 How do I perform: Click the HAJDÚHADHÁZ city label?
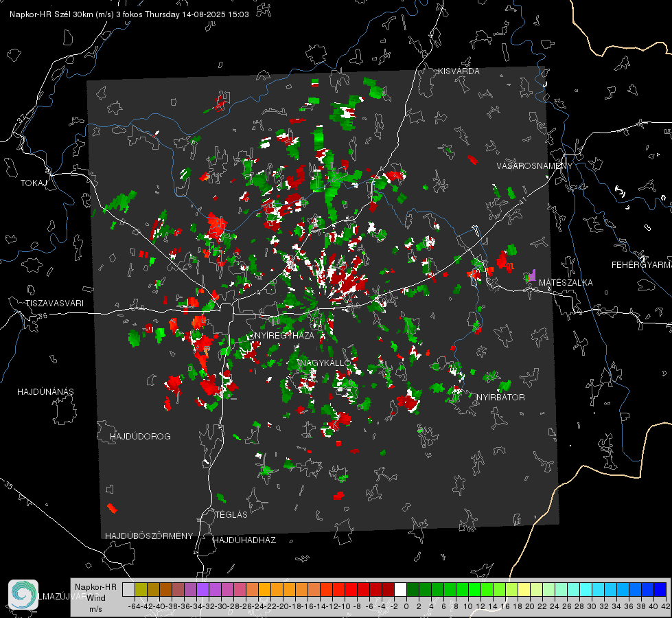coord(244,540)
